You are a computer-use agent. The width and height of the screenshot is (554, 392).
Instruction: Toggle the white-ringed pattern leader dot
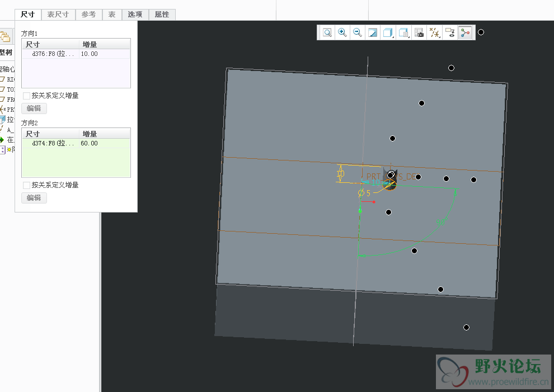click(391, 175)
